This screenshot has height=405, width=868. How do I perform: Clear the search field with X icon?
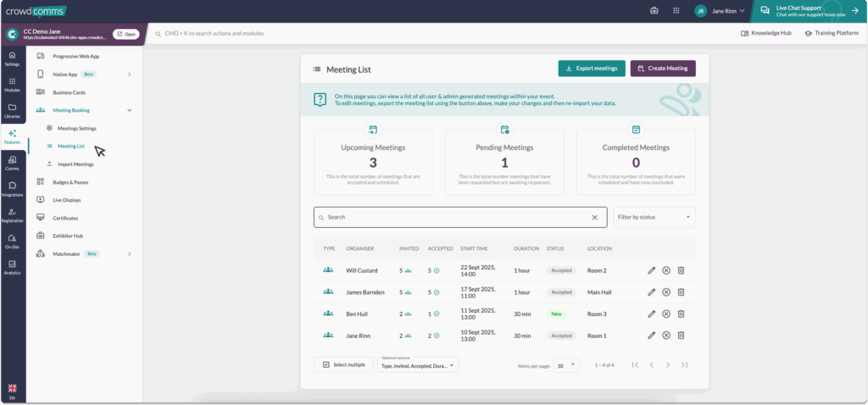click(594, 218)
